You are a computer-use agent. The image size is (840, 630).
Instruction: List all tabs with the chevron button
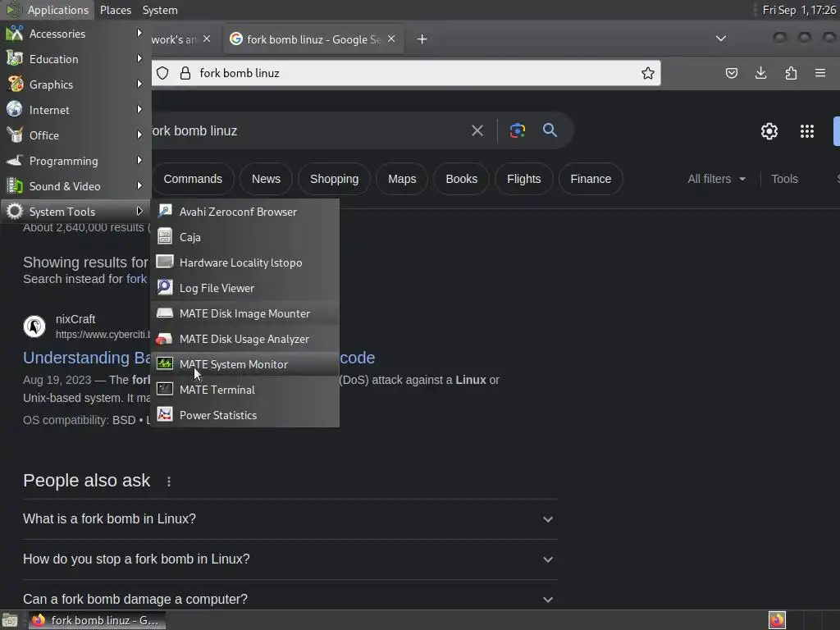pyautogui.click(x=721, y=39)
